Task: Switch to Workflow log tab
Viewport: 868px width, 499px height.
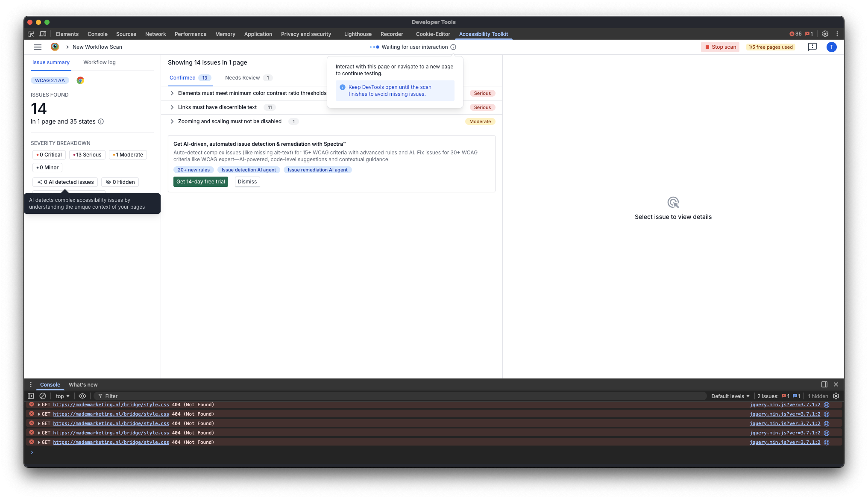Action: click(x=99, y=62)
